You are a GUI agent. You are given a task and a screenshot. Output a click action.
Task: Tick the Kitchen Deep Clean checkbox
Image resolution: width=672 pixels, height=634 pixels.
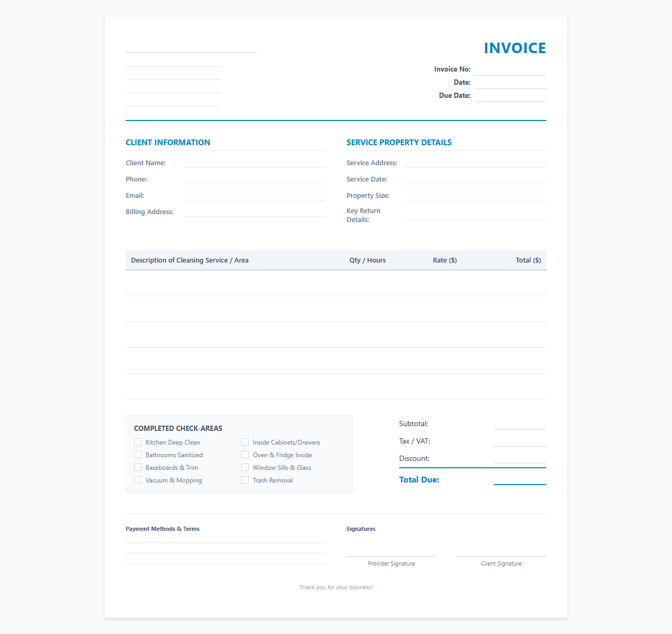click(x=138, y=442)
